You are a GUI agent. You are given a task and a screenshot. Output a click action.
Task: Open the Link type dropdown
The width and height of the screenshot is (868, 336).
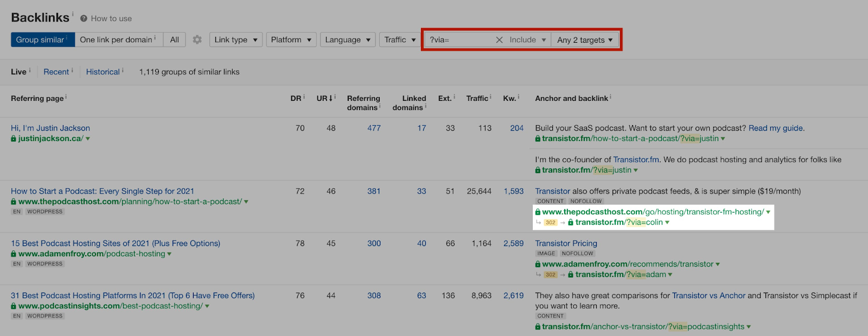[x=235, y=40]
